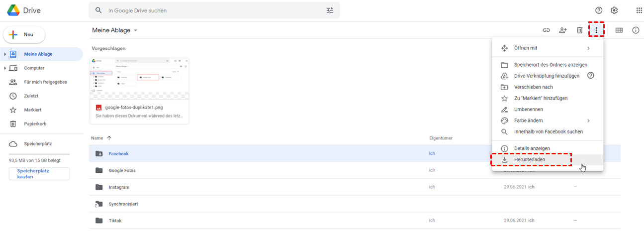Select the Facebook folder name
Image resolution: width=644 pixels, height=235 pixels.
tap(118, 154)
